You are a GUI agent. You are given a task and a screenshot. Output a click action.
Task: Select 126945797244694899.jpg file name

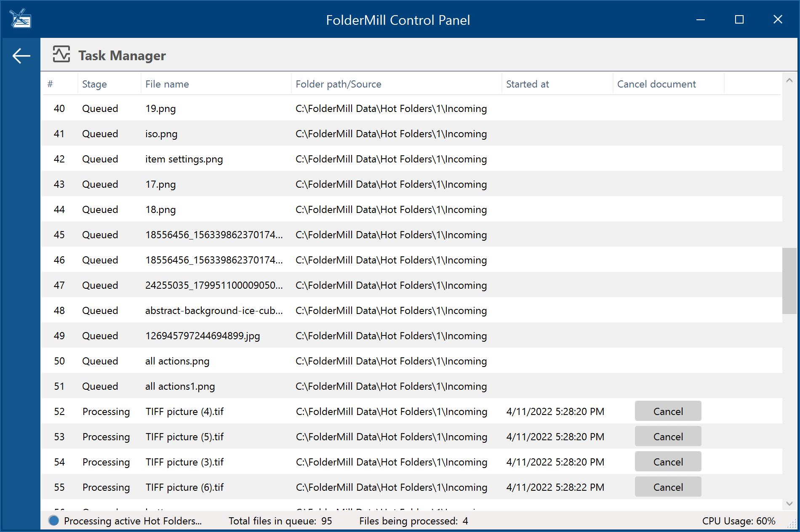pos(203,336)
